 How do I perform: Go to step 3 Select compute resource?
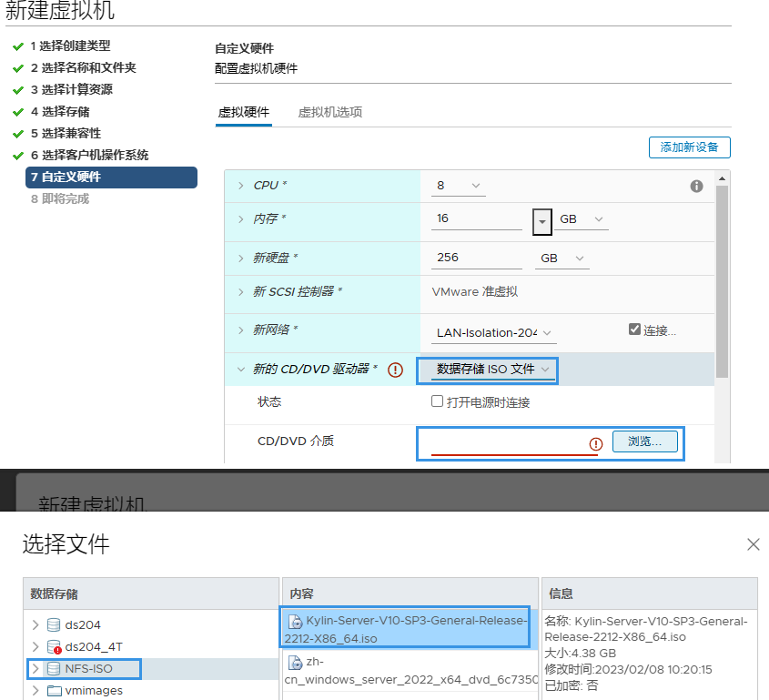coord(72,90)
